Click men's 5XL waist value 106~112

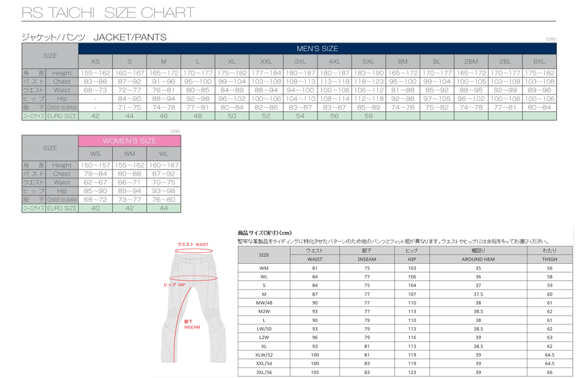click(x=368, y=90)
